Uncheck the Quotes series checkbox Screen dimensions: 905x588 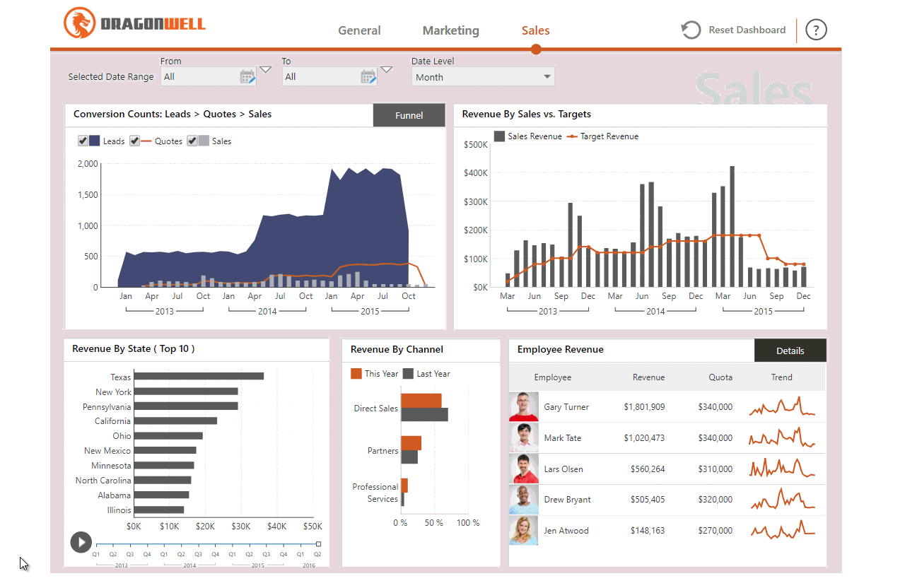coord(134,141)
